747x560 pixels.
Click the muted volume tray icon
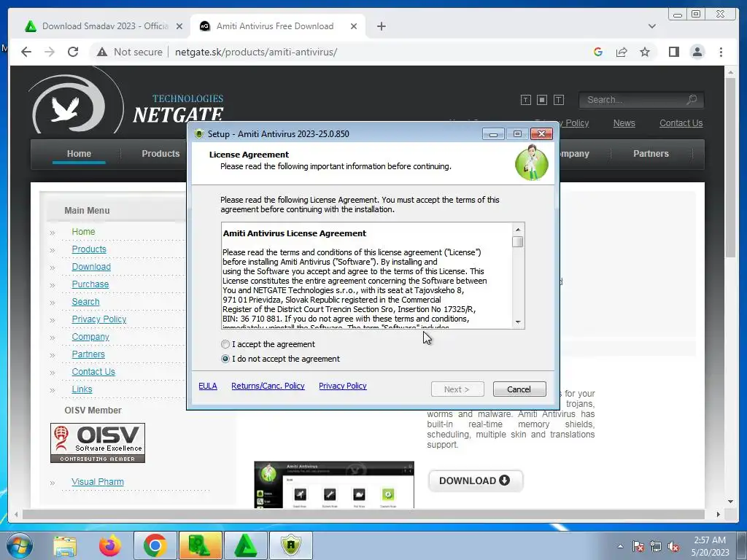pyautogui.click(x=673, y=547)
